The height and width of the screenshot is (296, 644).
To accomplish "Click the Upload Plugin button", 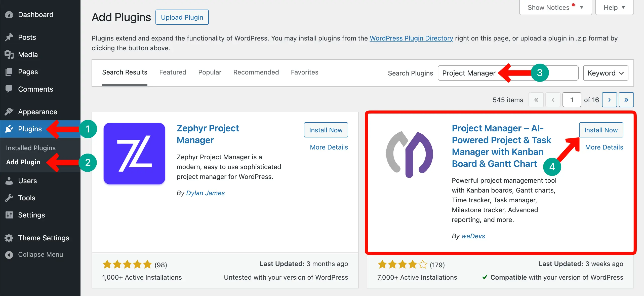I will point(182,17).
